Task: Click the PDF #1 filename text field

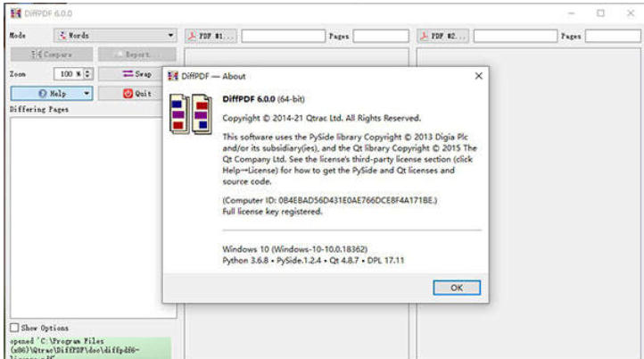Action: [x=282, y=36]
